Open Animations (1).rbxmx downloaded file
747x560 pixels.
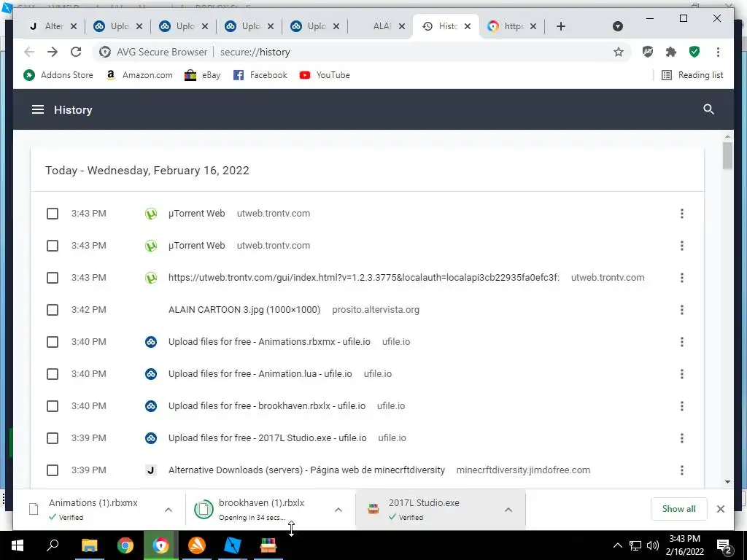(93, 509)
